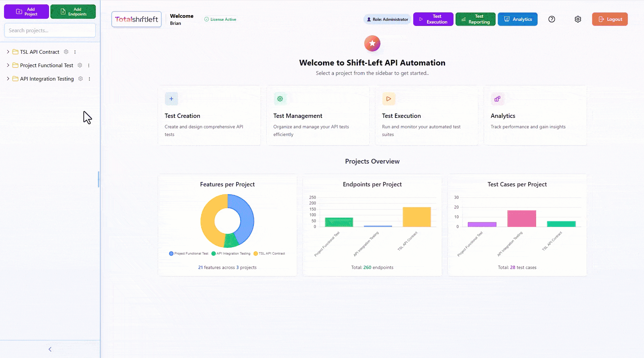Expand the TSL API Contract project
644x358 pixels.
(8, 52)
